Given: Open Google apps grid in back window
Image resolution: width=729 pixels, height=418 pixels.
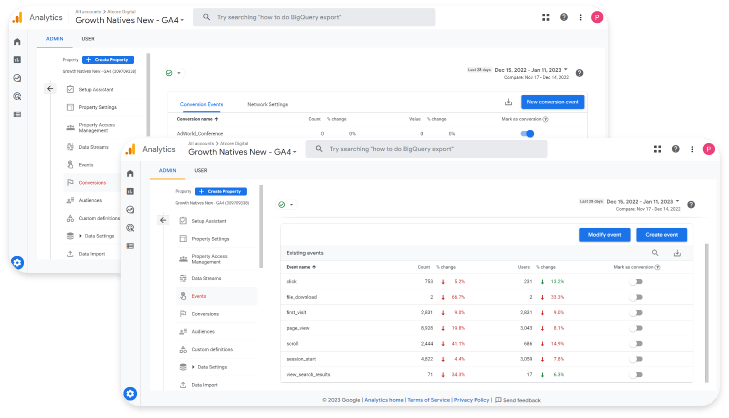Looking at the screenshot, I should tap(546, 17).
